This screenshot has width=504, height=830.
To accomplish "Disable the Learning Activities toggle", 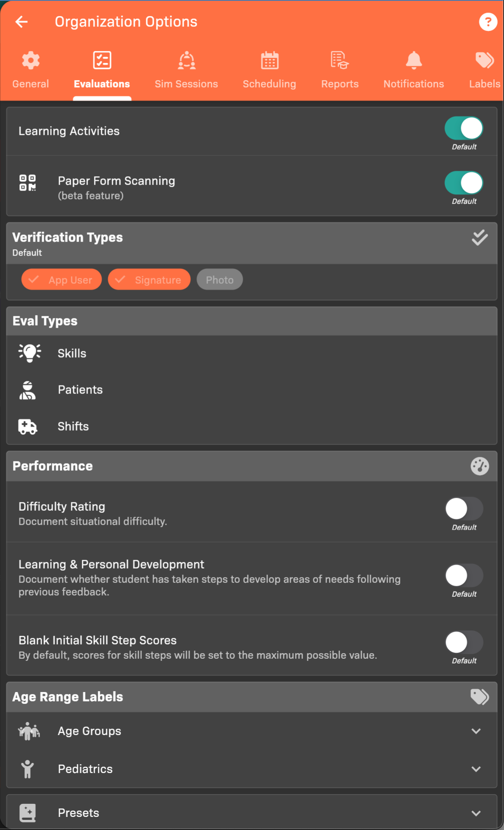I will [464, 128].
